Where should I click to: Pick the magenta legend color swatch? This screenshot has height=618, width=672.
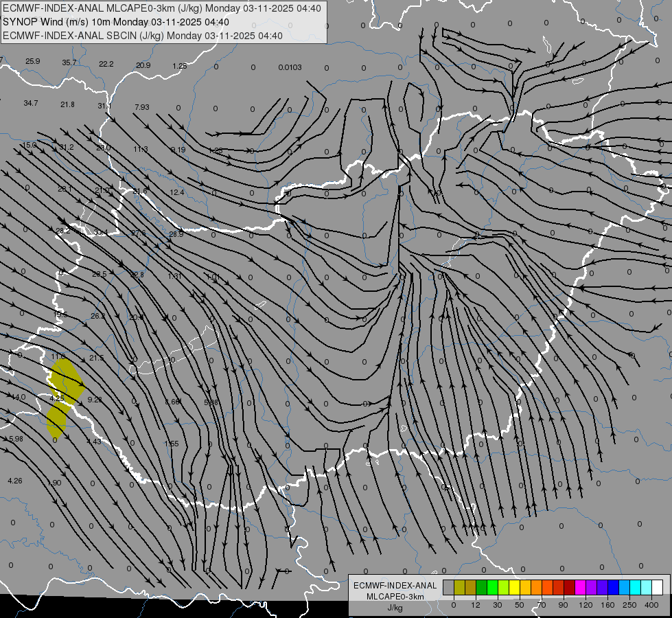[x=581, y=587]
